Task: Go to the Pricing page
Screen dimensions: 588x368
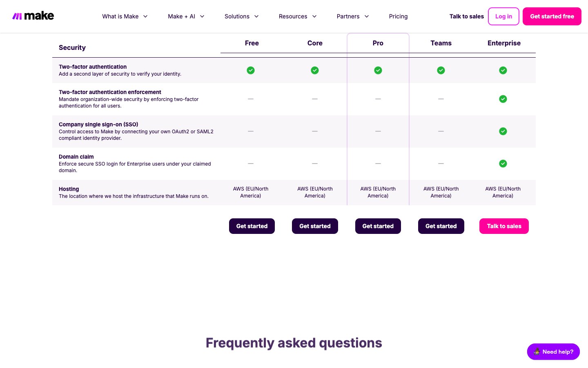Action: (398, 16)
